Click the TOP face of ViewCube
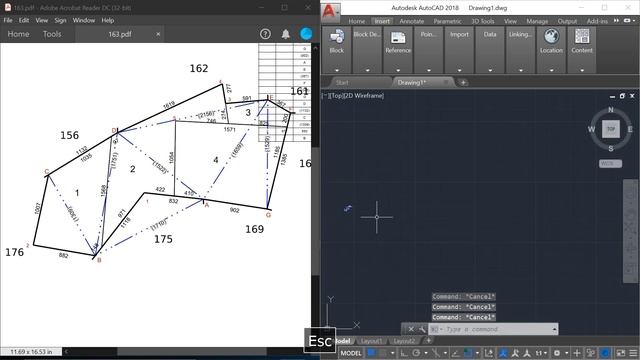Viewport: 640px width, 360px height. [x=611, y=129]
